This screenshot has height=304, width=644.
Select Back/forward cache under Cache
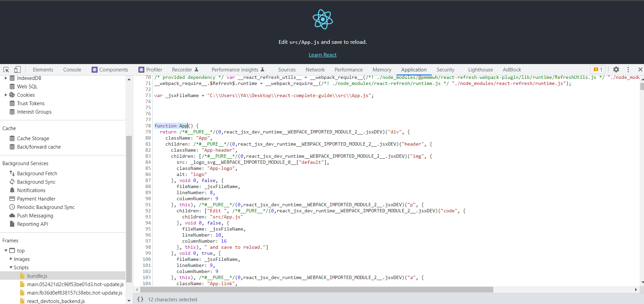click(x=39, y=147)
